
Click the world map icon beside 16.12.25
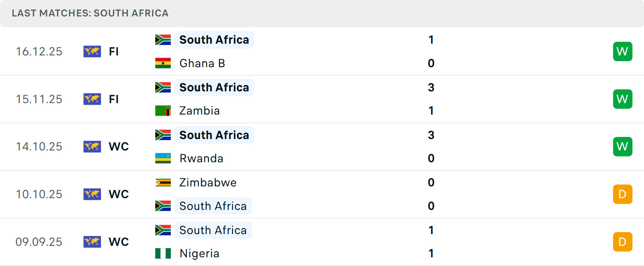[x=92, y=51]
